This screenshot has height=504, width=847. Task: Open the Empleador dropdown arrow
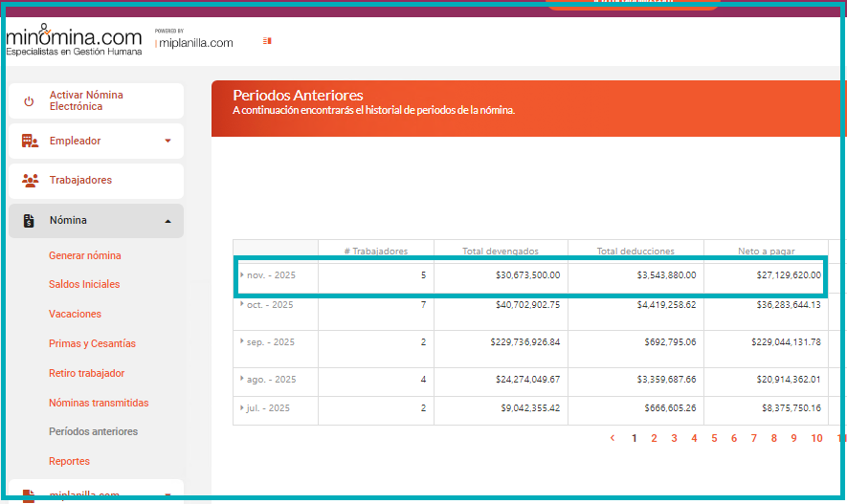click(168, 142)
